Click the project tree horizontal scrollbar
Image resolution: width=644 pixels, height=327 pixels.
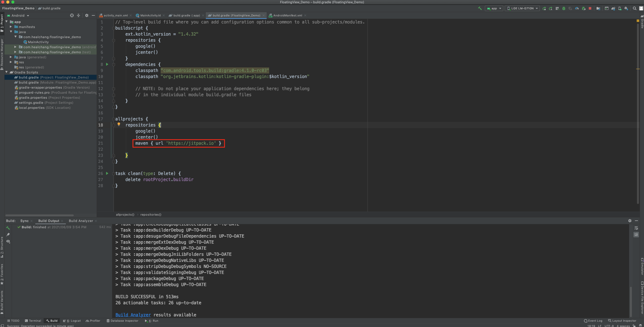click(39, 215)
